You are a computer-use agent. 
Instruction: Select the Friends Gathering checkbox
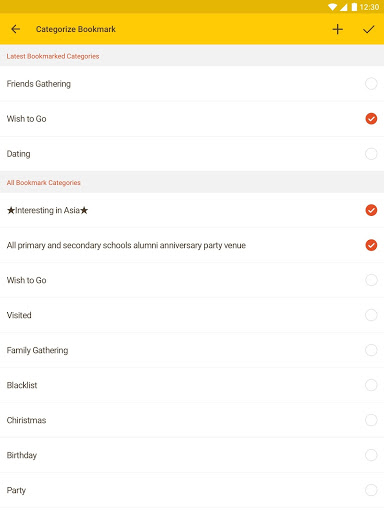tap(371, 83)
